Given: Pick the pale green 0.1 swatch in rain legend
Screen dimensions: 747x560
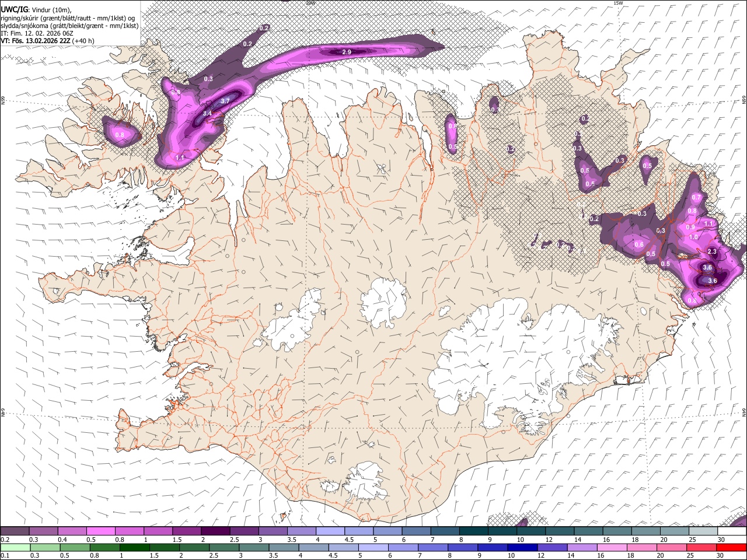Looking at the screenshot, I should (15, 547).
